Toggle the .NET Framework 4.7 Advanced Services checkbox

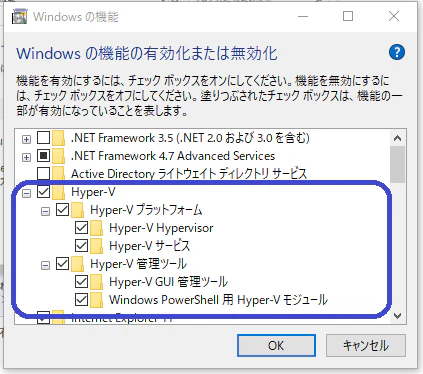click(x=43, y=156)
